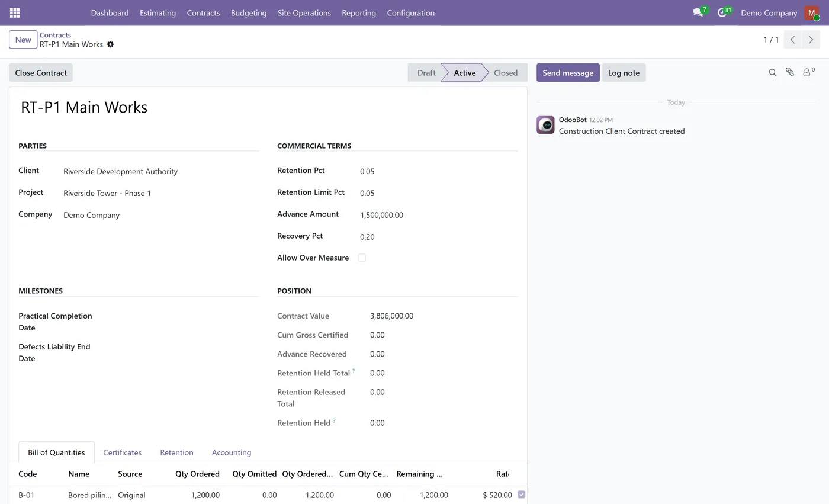Sort by Qty Ordered column header
Screen dimensions: 829x504
197,474
